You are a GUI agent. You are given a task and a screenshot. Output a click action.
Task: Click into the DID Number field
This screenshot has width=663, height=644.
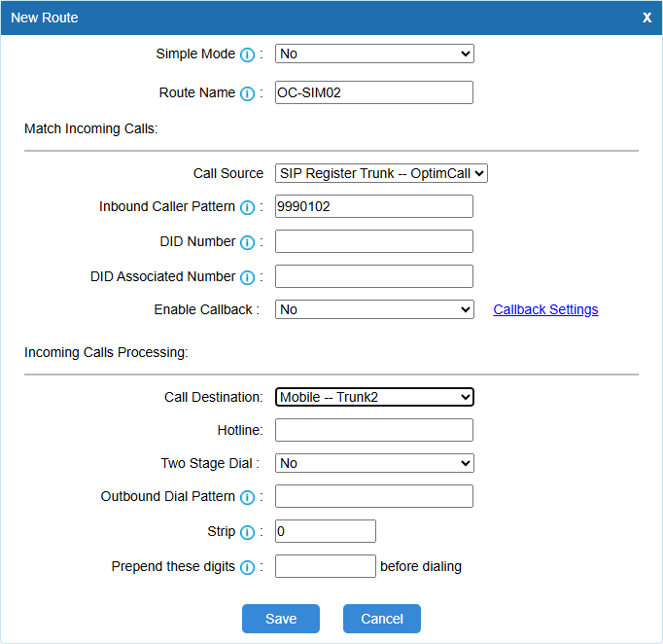click(x=373, y=241)
